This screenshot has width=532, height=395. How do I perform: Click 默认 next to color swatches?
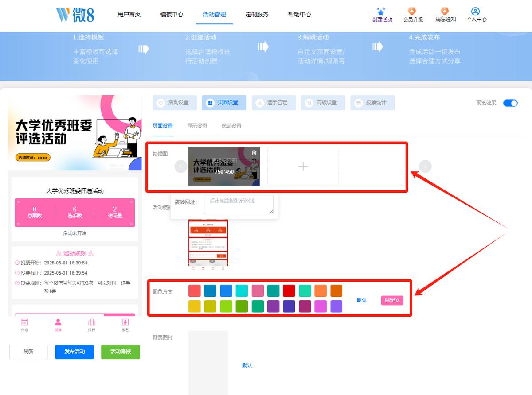click(362, 300)
